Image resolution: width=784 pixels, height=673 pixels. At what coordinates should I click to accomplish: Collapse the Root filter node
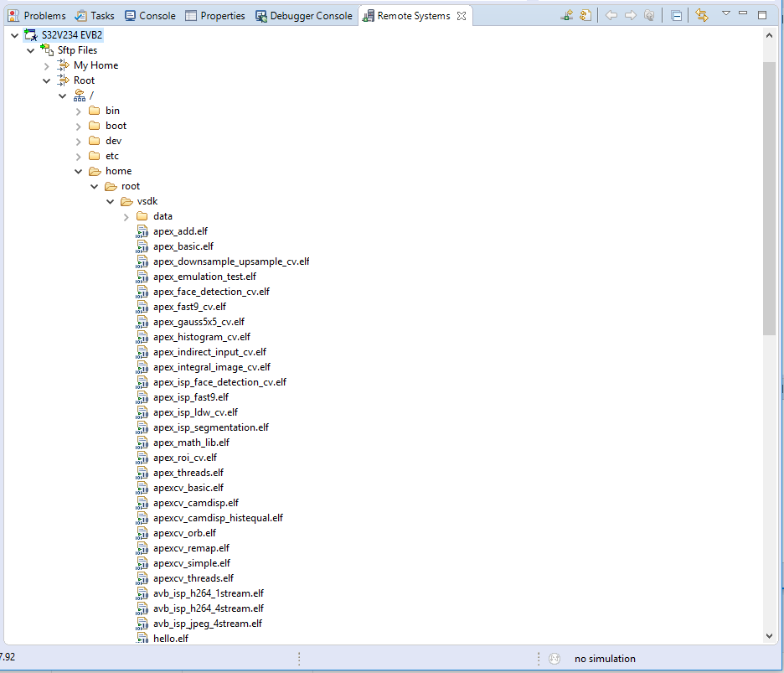pyautogui.click(x=47, y=80)
